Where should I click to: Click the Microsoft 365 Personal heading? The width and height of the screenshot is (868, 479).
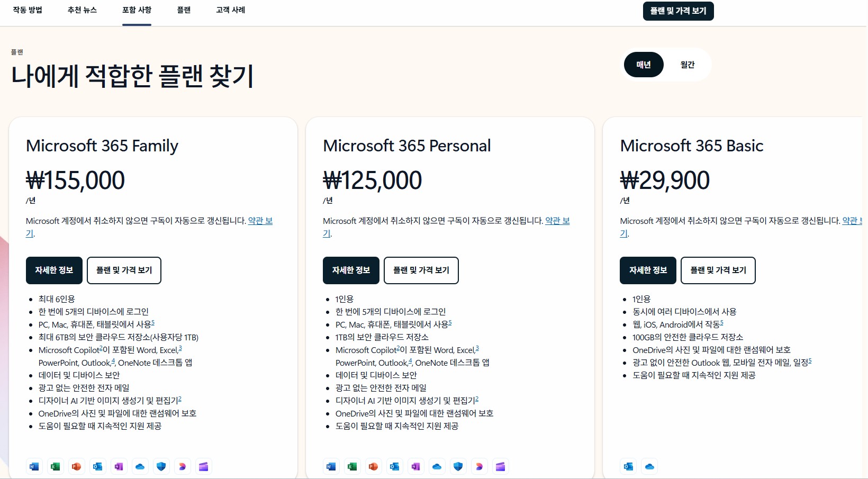coord(407,146)
